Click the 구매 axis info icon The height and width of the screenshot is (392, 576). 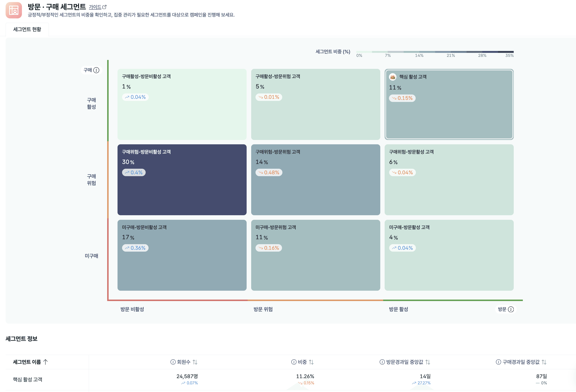pos(96,70)
